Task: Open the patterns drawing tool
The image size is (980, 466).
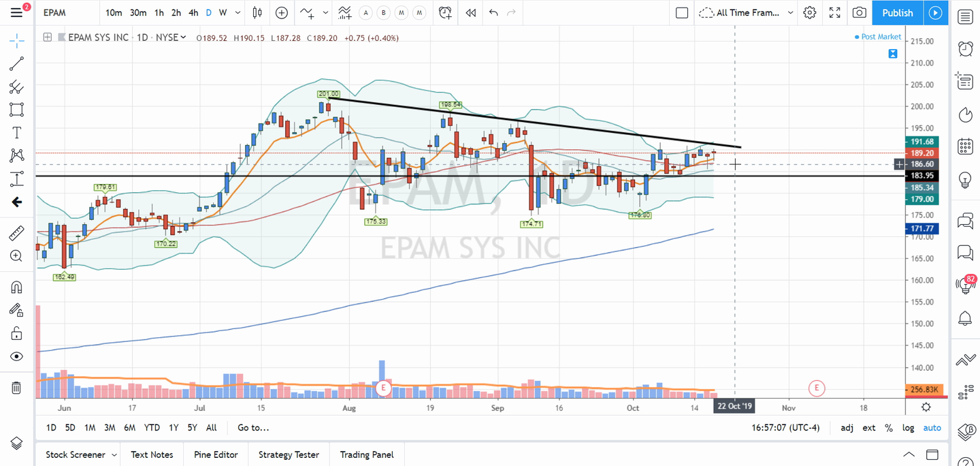Action: [x=17, y=156]
